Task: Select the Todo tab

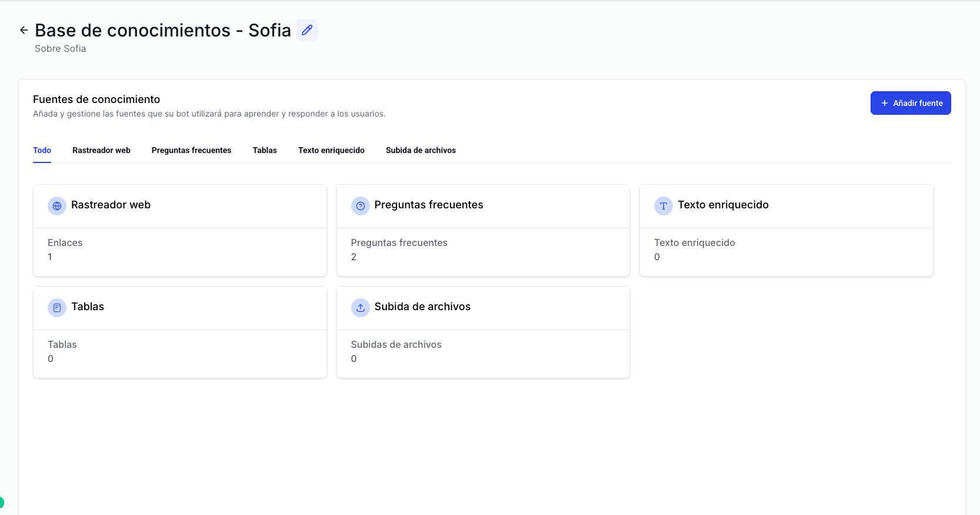Action: pyautogui.click(x=42, y=150)
